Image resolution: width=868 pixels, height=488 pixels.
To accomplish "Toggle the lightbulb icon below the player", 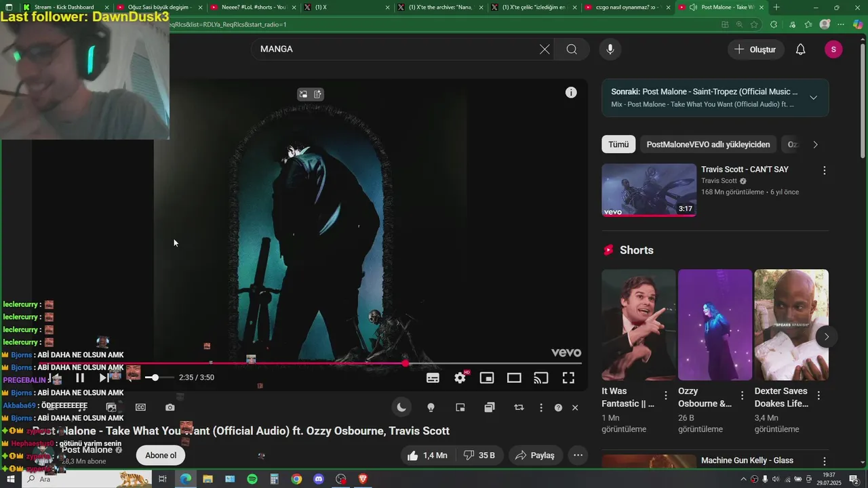I will pyautogui.click(x=431, y=407).
